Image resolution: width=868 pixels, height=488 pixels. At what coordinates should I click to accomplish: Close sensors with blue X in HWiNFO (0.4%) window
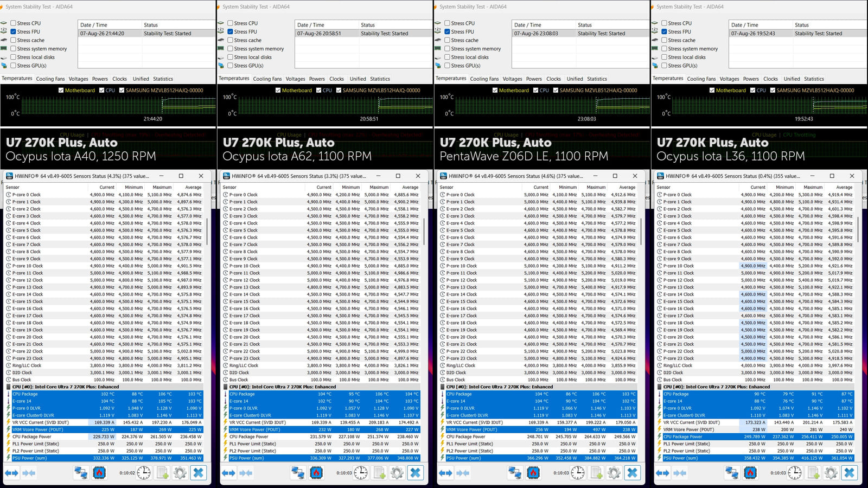tap(850, 473)
